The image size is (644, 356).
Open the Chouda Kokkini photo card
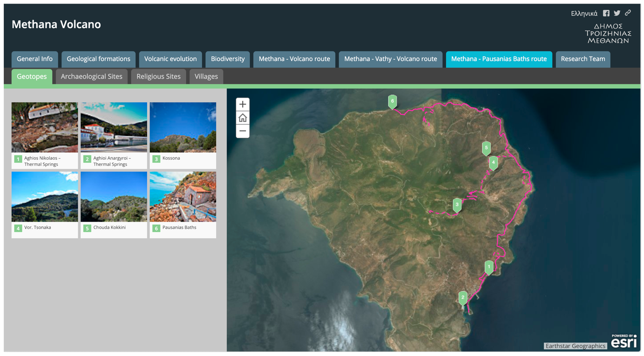coord(114,197)
